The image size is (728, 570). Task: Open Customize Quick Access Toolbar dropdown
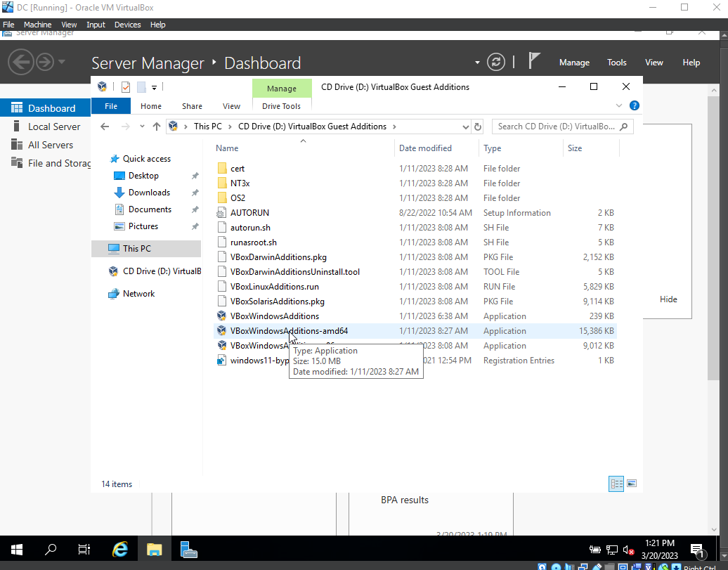pos(154,87)
